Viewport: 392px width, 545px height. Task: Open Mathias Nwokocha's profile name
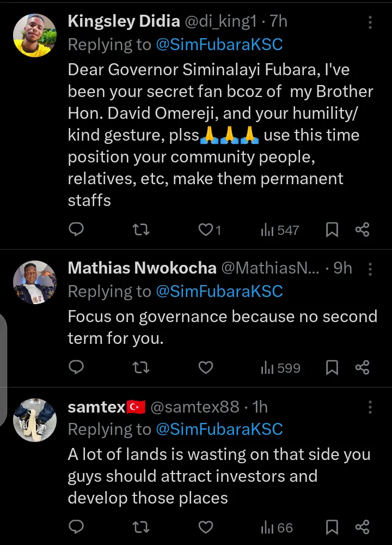pos(142,268)
